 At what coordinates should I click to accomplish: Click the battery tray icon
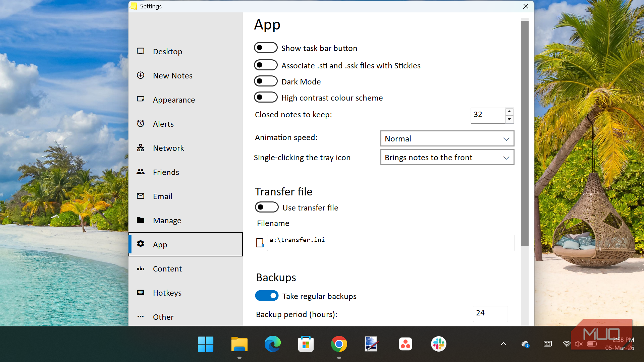pos(592,344)
